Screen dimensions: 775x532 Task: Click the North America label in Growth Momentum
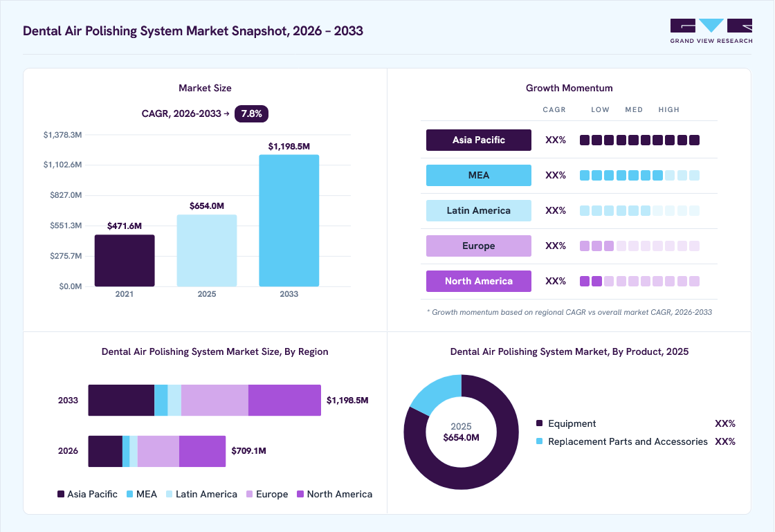(x=478, y=281)
